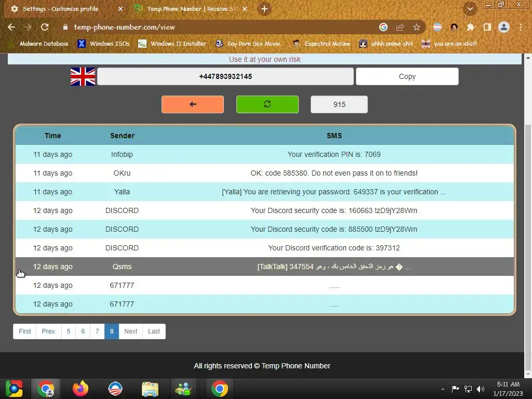Click the padlock site info icon

(x=65, y=27)
